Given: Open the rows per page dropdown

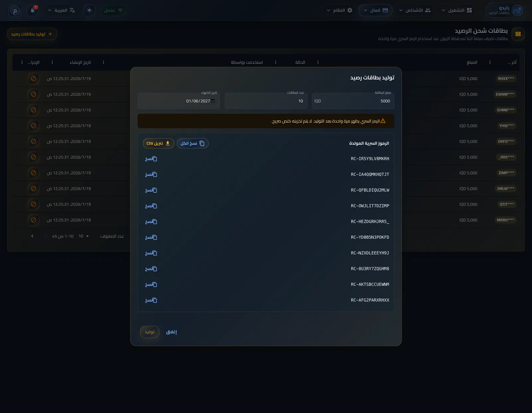Looking at the screenshot, I should coord(84,236).
